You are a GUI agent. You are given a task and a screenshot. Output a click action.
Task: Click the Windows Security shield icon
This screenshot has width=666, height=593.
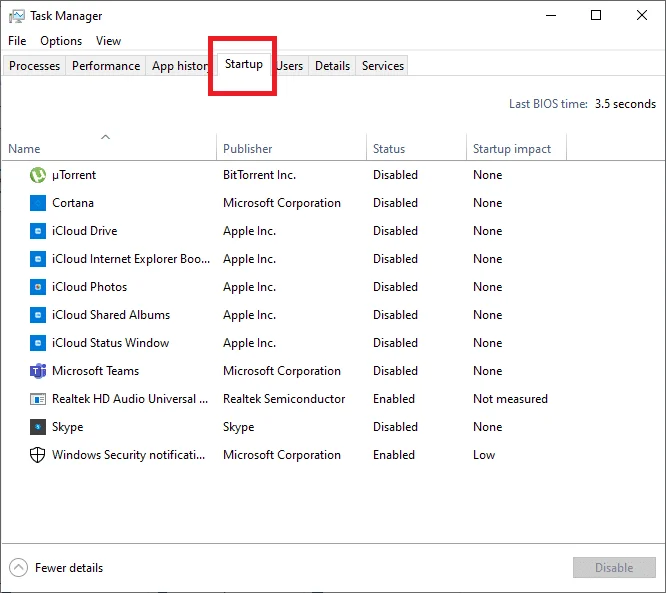tap(37, 455)
